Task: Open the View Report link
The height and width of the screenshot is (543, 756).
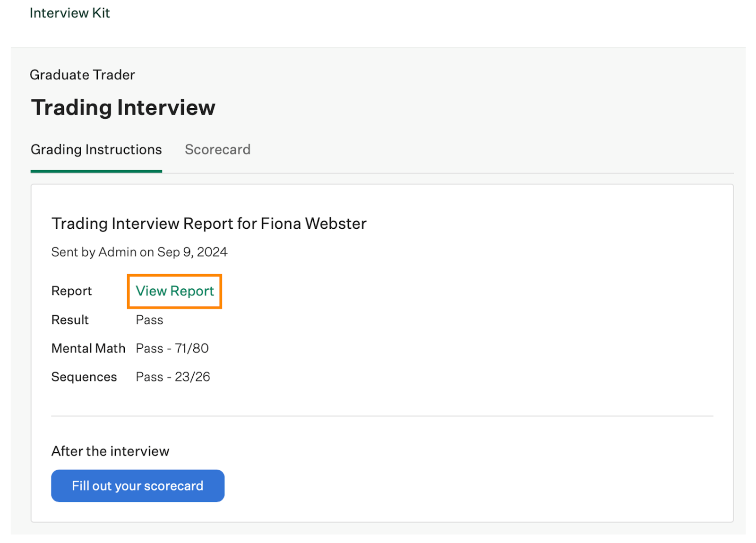Action: click(175, 291)
